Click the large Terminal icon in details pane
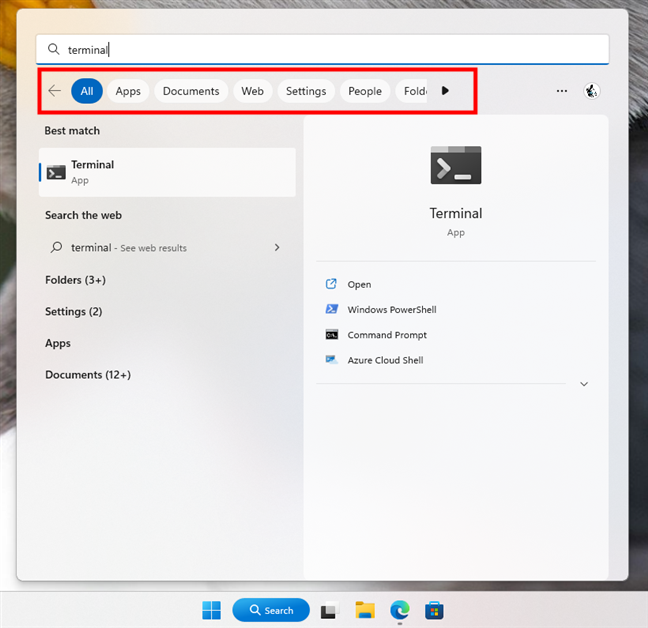Viewport: 648px width, 628px height. [456, 165]
